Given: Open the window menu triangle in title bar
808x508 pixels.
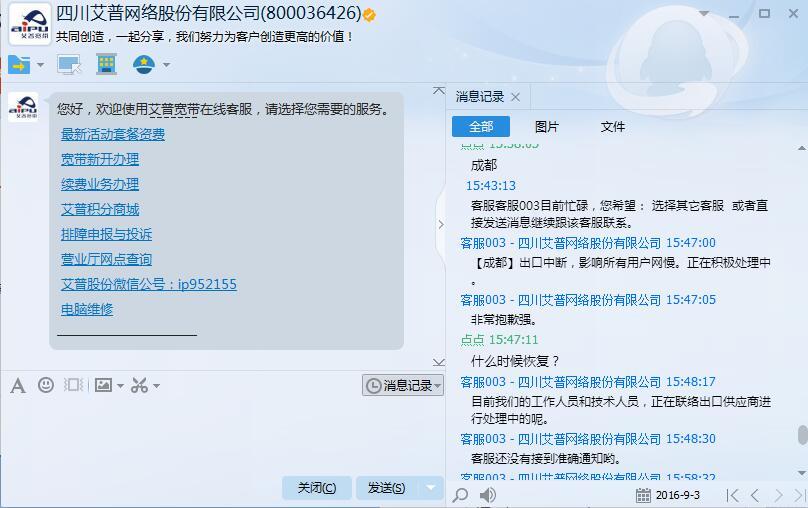Looking at the screenshot, I should 704,13.
